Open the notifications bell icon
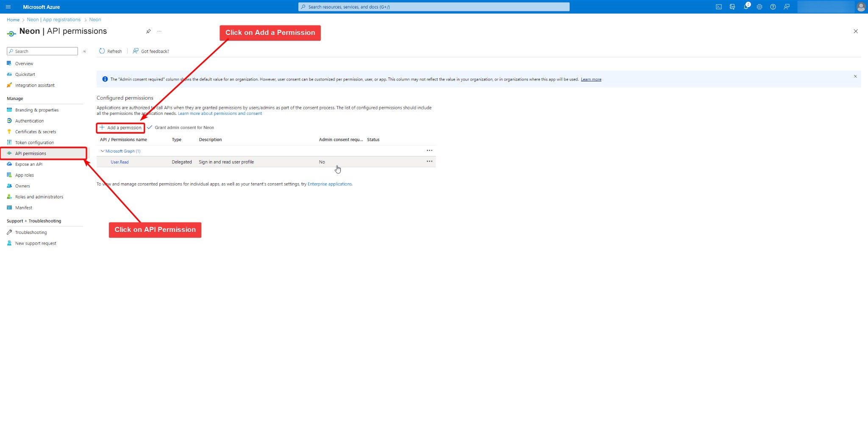Image resolution: width=868 pixels, height=437 pixels. coord(746,7)
